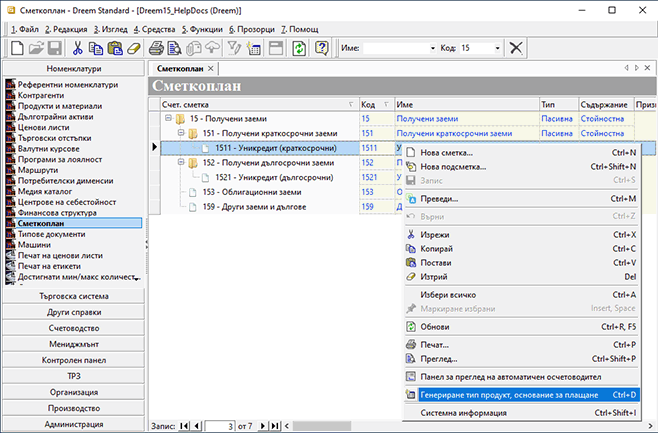Viewport: 658px width, 433px height.
Task: Open the 4. Средства menu
Action: 154,29
